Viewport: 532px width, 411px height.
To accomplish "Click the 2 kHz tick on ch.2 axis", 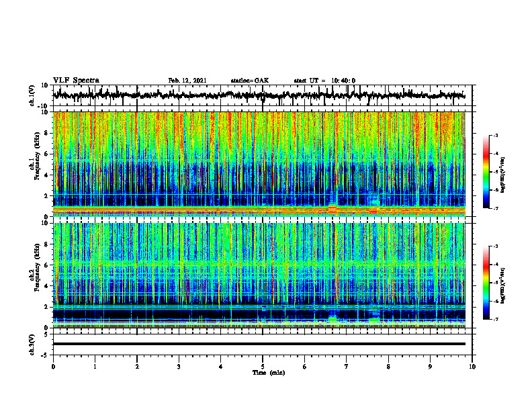I will pos(46,307).
